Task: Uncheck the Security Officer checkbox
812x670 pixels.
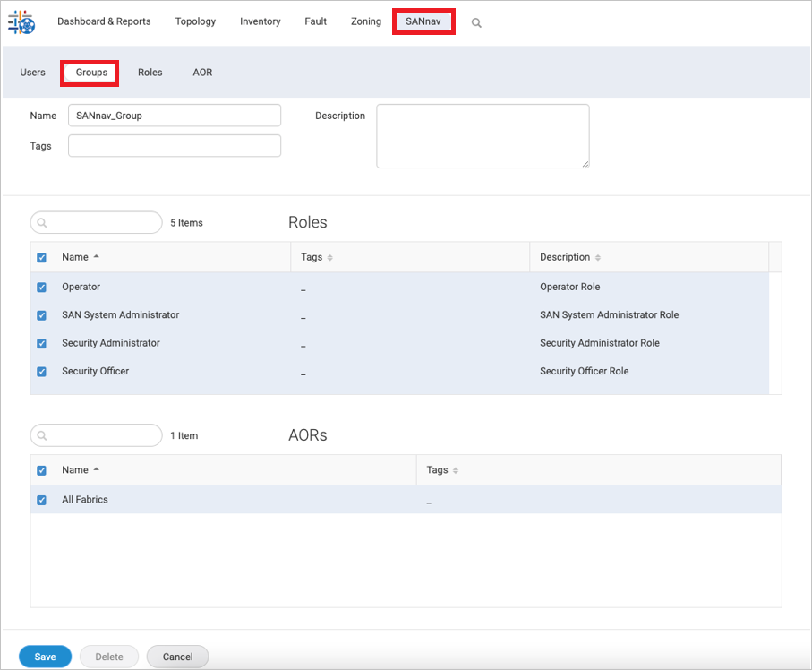Action: (x=41, y=372)
